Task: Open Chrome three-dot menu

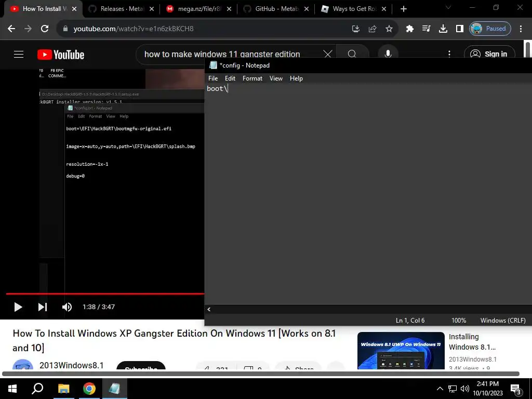Action: pyautogui.click(x=521, y=29)
